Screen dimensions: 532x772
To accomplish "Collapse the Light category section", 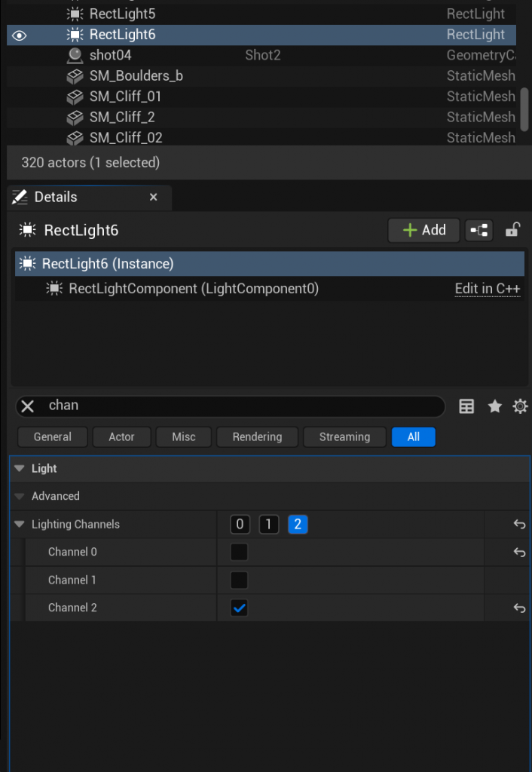I will tap(19, 469).
